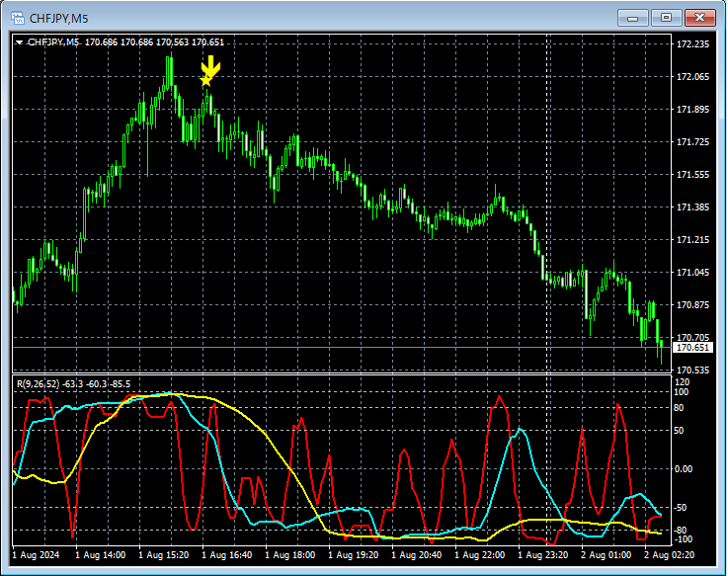Viewport: 728px width, 576px height.
Task: Minimize the CHFJPY,M5 chart window
Action: pos(632,18)
